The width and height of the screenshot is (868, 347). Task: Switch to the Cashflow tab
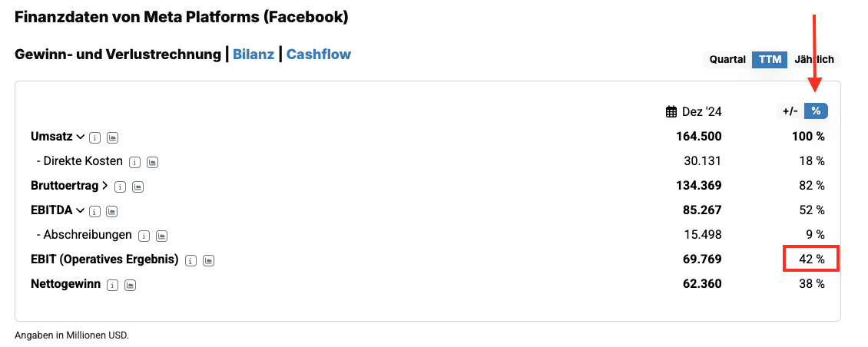(319, 55)
